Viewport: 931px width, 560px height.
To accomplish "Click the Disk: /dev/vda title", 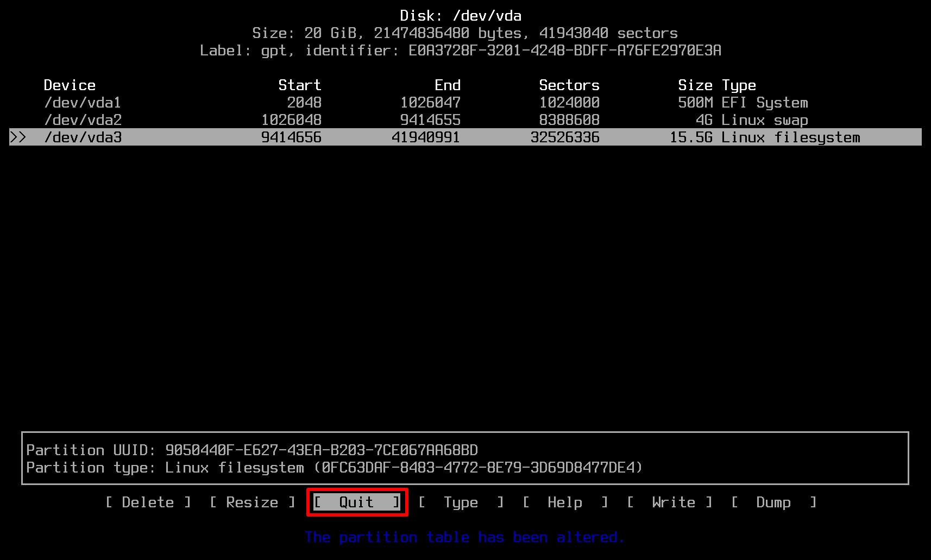I will [x=461, y=16].
